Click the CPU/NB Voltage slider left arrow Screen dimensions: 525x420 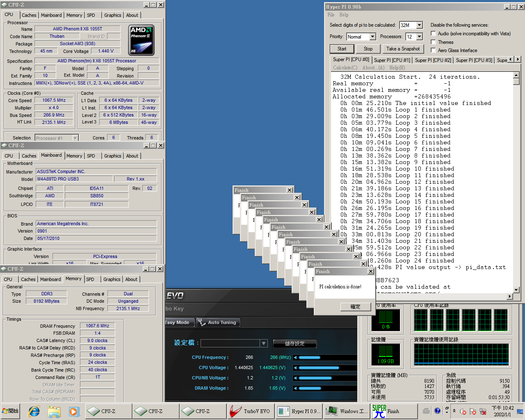pyautogui.click(x=295, y=378)
